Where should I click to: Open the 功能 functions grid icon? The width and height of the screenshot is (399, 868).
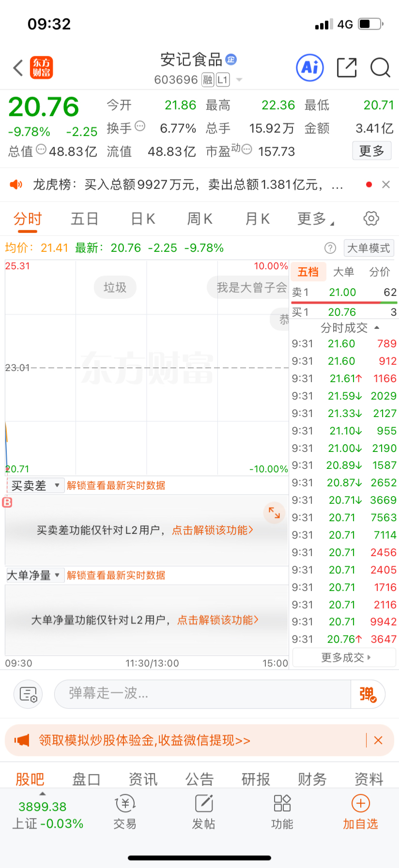[282, 812]
